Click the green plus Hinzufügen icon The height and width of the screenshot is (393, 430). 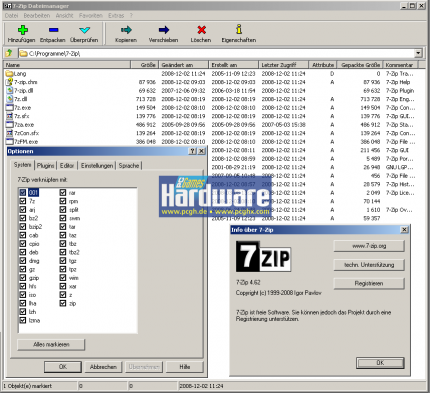coord(23,30)
